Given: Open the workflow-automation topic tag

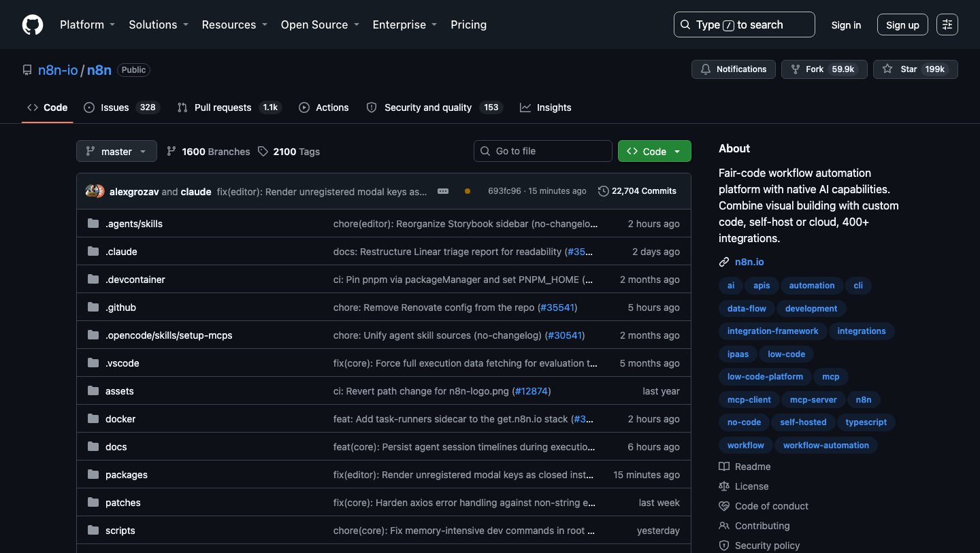Looking at the screenshot, I should coord(826,446).
